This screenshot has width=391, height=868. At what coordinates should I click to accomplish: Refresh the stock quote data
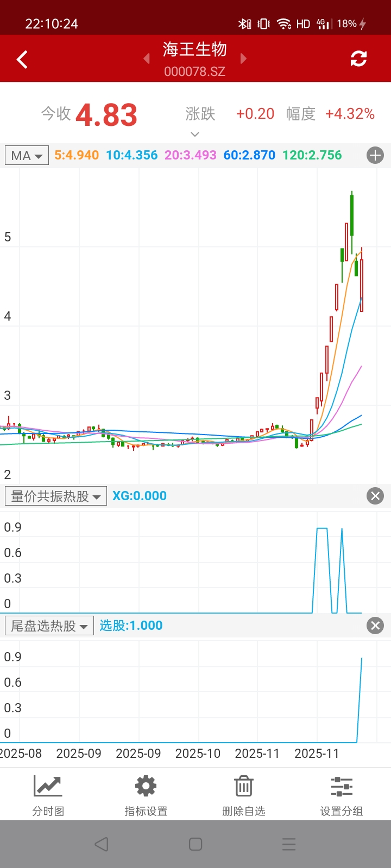358,59
